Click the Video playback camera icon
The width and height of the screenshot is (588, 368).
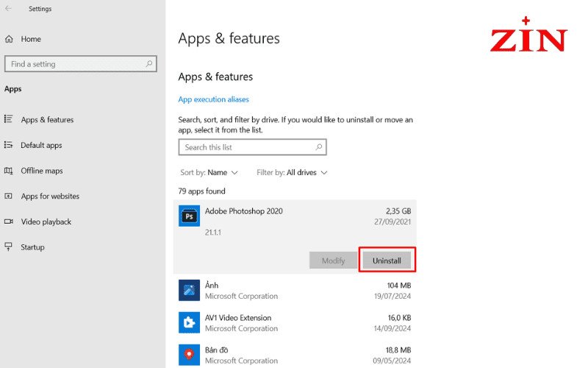click(x=8, y=222)
